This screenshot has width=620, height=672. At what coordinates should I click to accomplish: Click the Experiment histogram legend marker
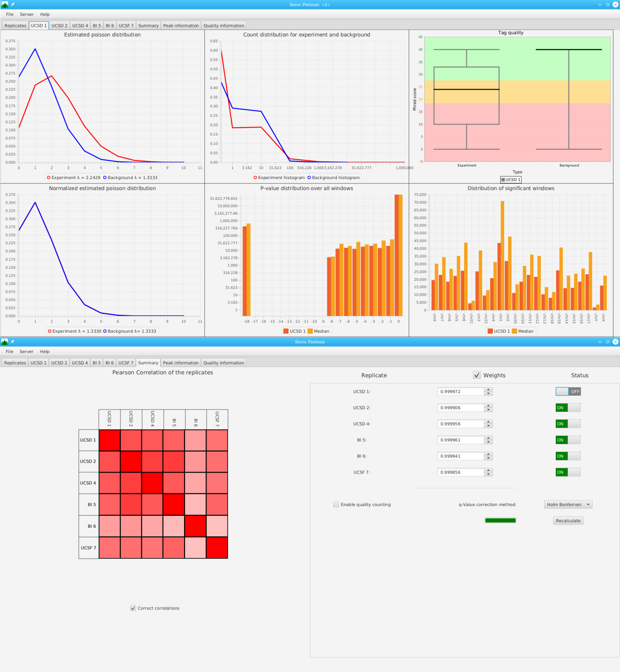[255, 178]
